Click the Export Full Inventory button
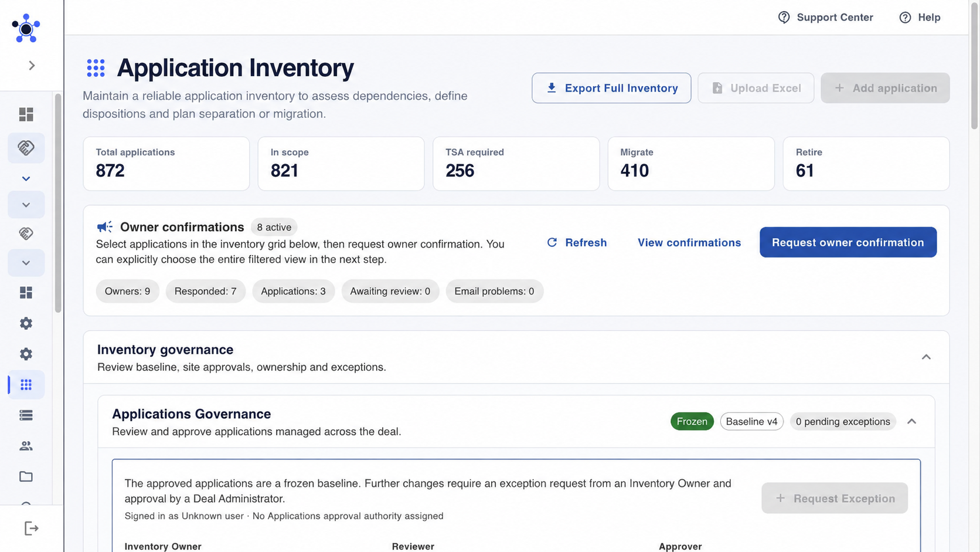Image resolution: width=980 pixels, height=552 pixels. (x=611, y=88)
